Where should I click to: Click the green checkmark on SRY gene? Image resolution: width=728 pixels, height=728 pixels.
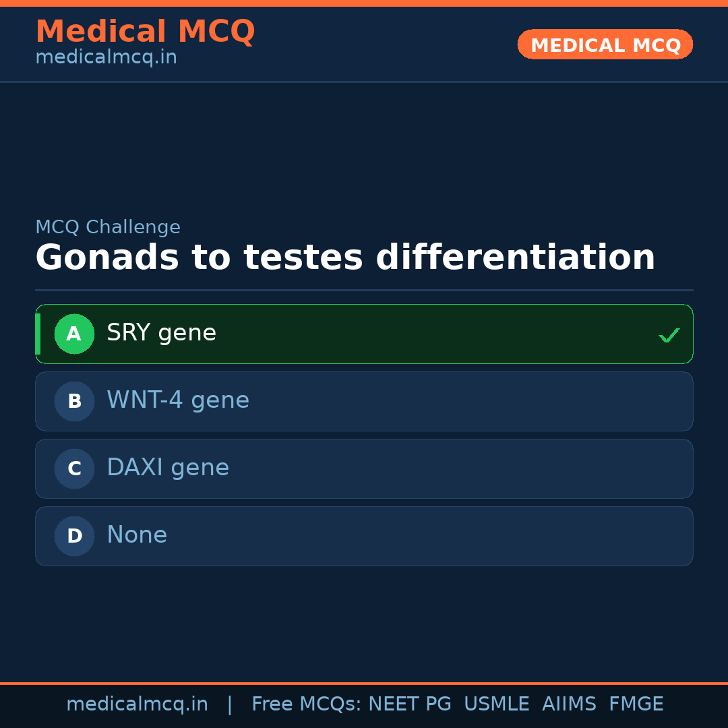[669, 335]
